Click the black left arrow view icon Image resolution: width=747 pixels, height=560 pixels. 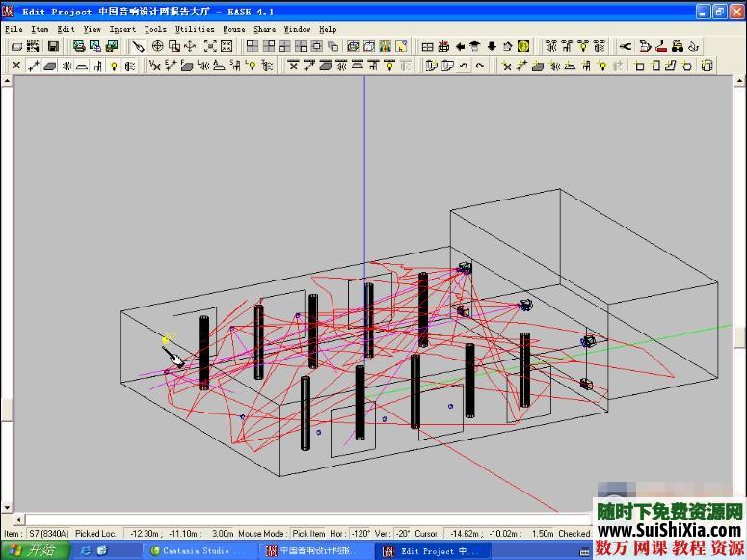pos(460,46)
